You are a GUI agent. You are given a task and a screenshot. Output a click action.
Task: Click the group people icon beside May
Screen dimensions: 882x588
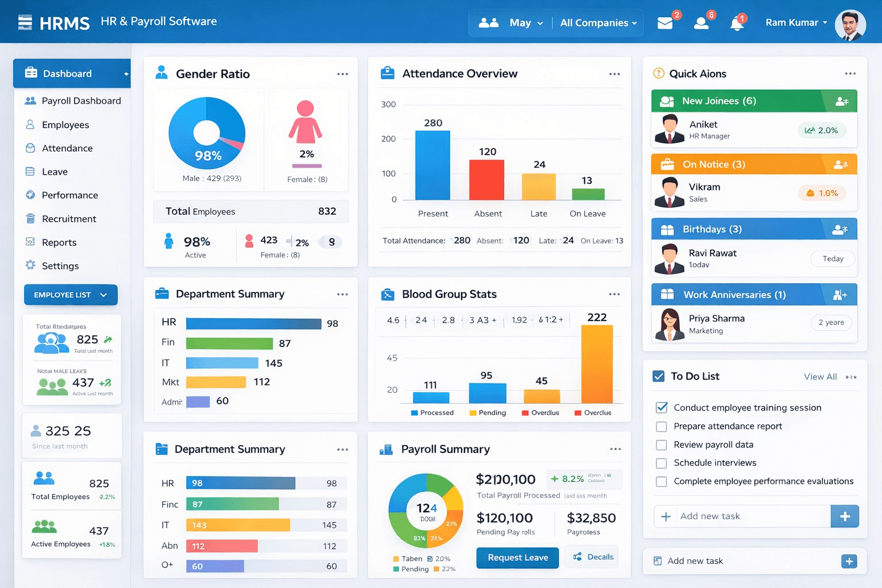coord(489,23)
